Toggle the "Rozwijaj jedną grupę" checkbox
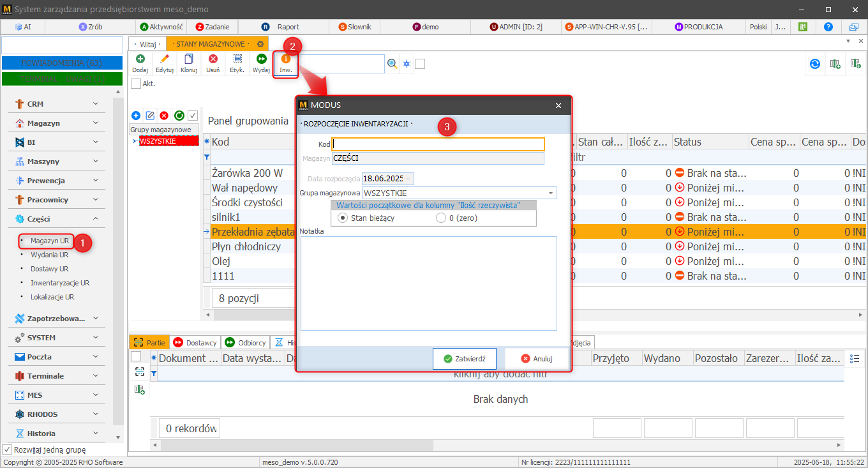This screenshot has width=868, height=468. pos(8,449)
